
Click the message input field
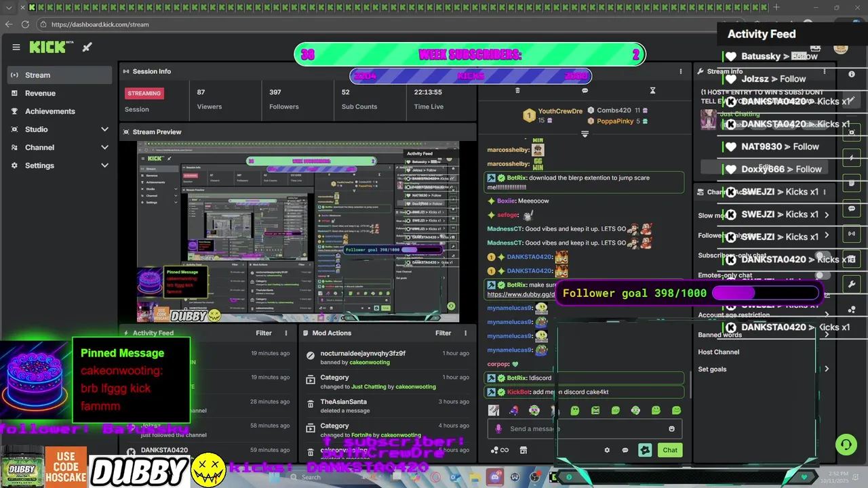(x=585, y=428)
